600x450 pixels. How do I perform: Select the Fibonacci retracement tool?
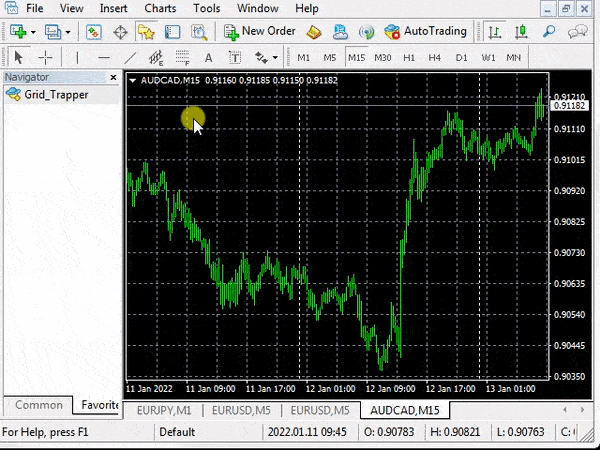point(182,58)
